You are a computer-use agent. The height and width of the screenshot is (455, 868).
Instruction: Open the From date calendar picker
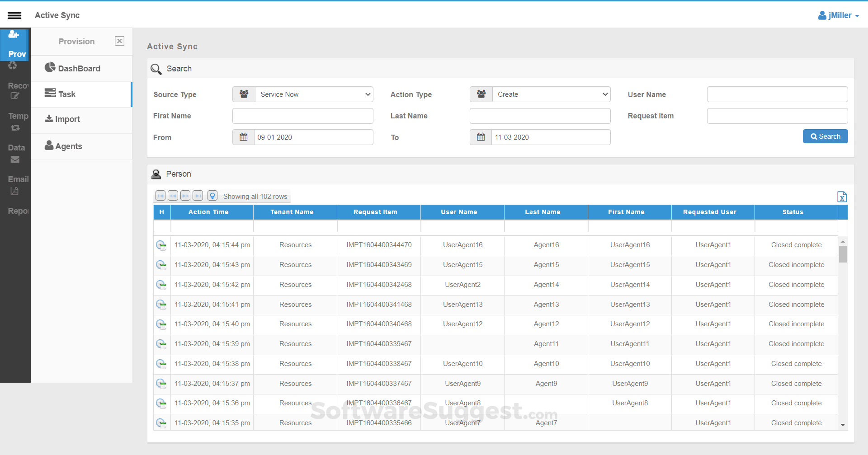tap(244, 137)
